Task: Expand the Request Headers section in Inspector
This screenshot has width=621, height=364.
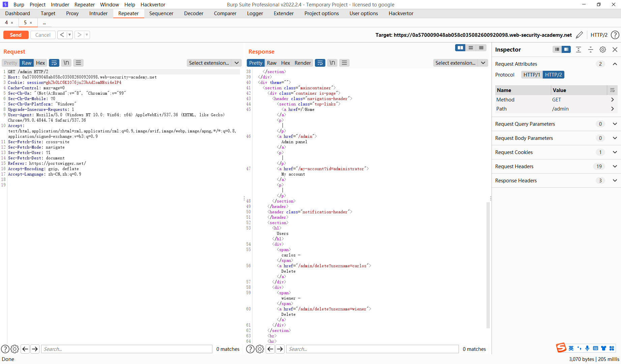Action: point(615,166)
